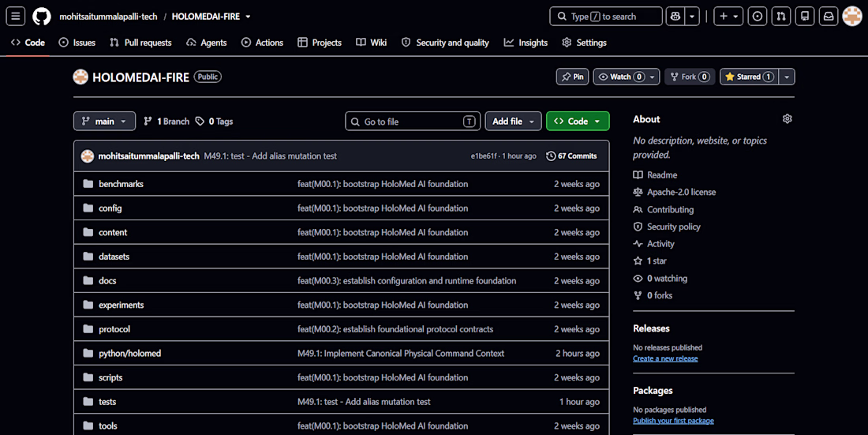868x435 pixels.
Task: Open the Copilot chat icon
Action: pos(675,16)
